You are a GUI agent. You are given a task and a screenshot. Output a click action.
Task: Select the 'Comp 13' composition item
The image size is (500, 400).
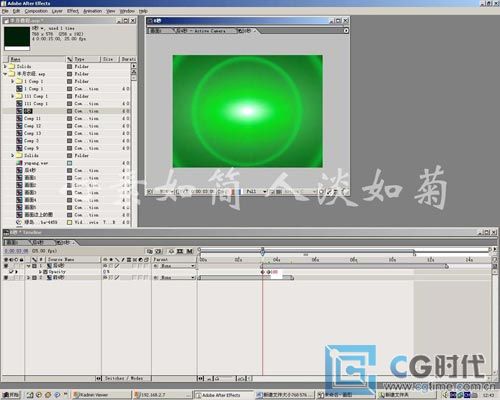click(x=32, y=133)
